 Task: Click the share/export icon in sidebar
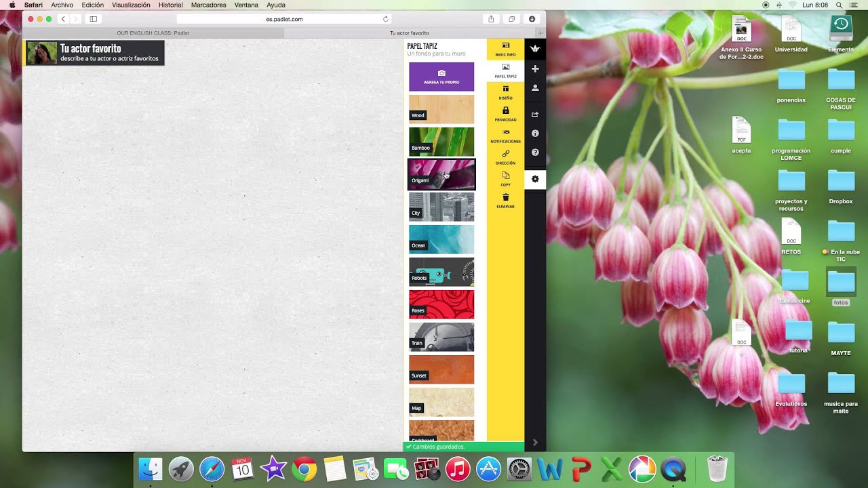[535, 115]
